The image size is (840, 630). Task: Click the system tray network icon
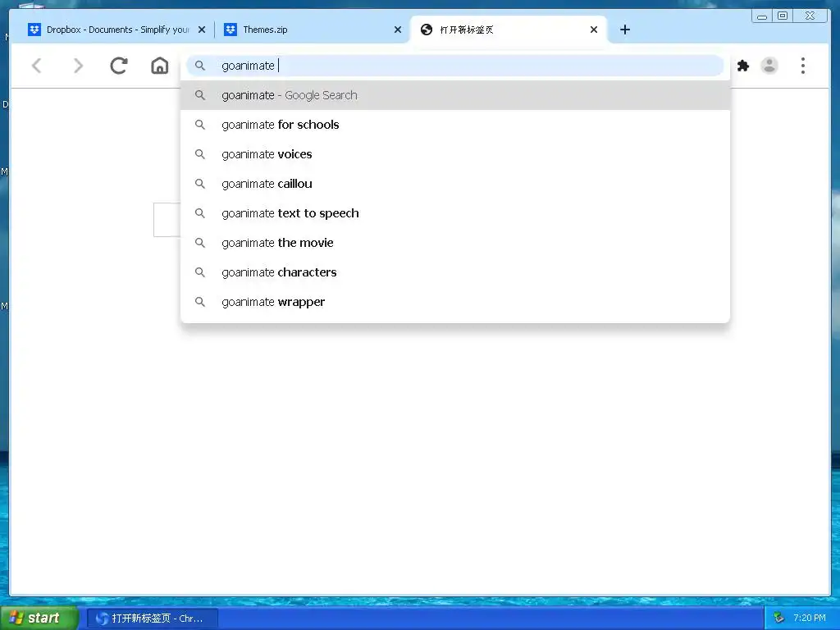click(x=779, y=618)
